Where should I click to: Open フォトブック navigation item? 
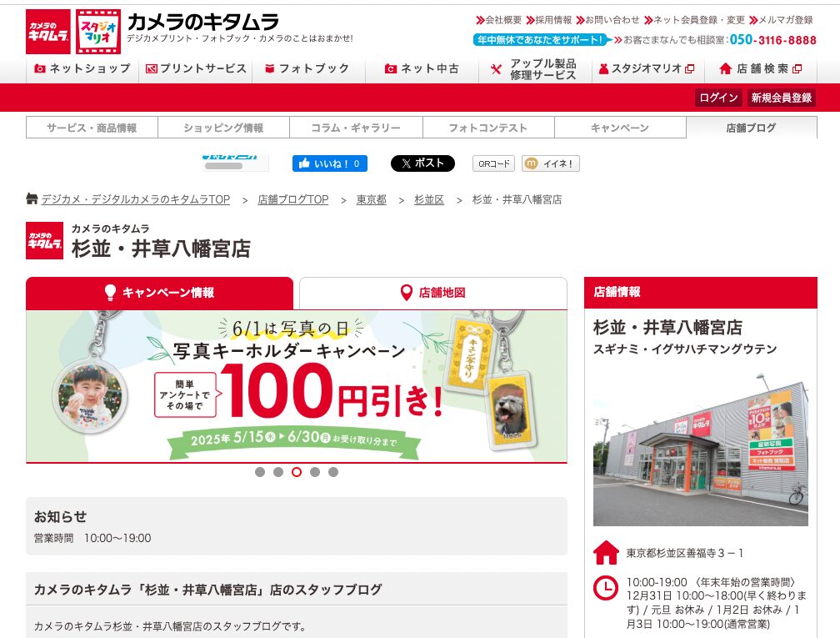pos(308,68)
